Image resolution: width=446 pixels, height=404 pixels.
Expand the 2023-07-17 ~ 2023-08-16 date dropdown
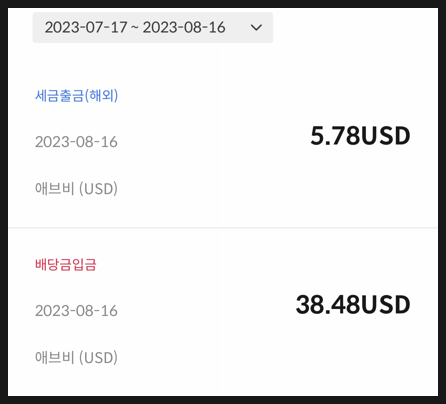[x=153, y=27]
